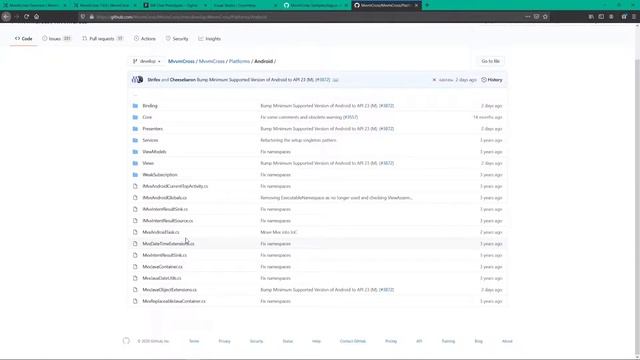Open the Issues tab
The height and width of the screenshot is (360, 640).
coord(56,38)
